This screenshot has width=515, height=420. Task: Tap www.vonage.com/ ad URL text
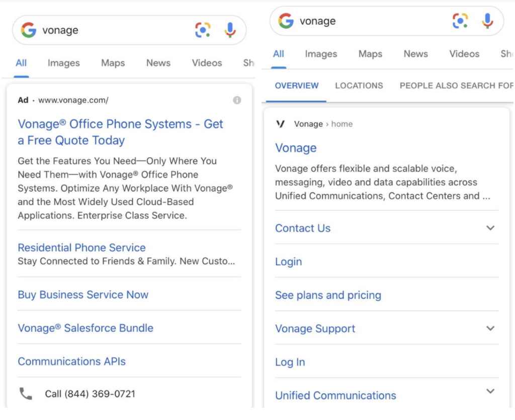73,100
